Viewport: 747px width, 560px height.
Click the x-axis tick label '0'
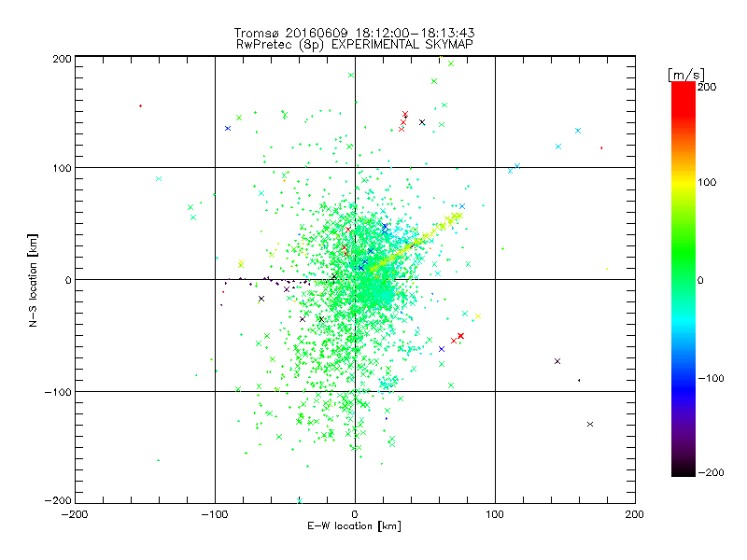point(355,514)
